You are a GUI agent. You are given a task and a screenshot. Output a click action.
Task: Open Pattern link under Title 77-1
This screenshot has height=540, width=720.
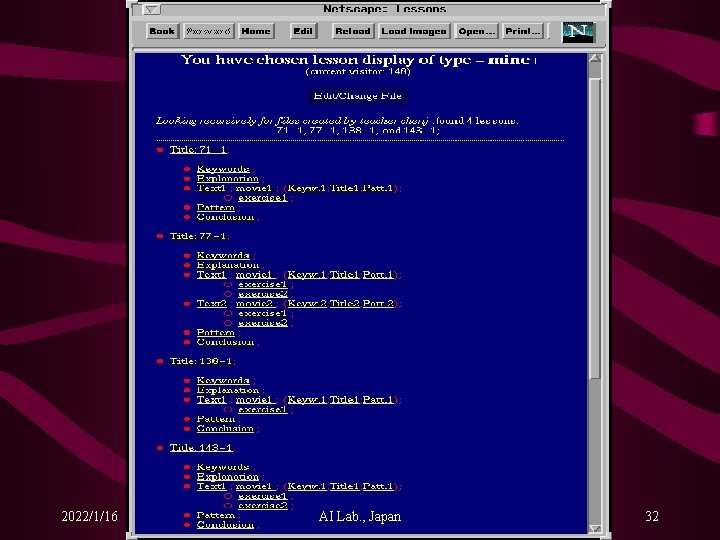tap(215, 332)
